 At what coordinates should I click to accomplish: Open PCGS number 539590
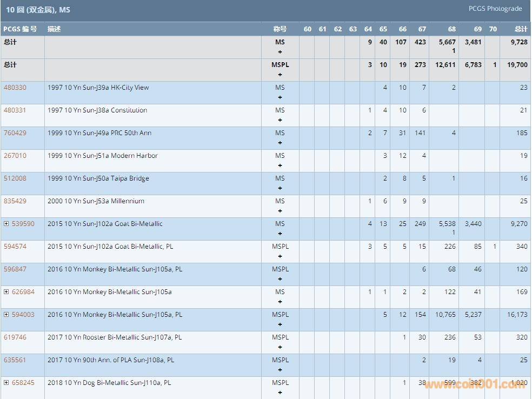[x=23, y=224]
